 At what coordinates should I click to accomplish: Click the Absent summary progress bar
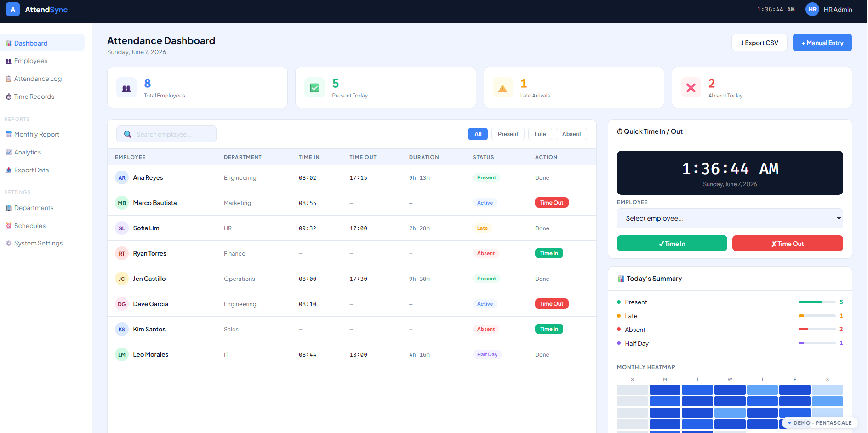[x=817, y=329]
